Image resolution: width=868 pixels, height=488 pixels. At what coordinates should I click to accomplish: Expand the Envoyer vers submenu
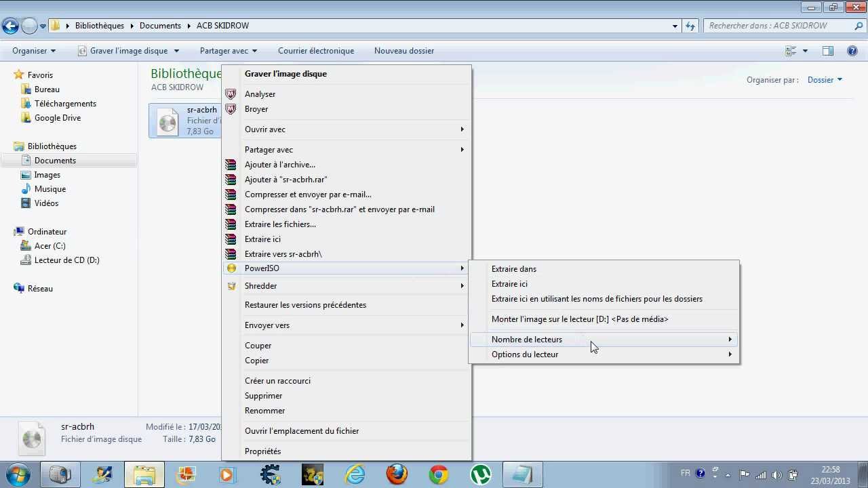tap(347, 325)
